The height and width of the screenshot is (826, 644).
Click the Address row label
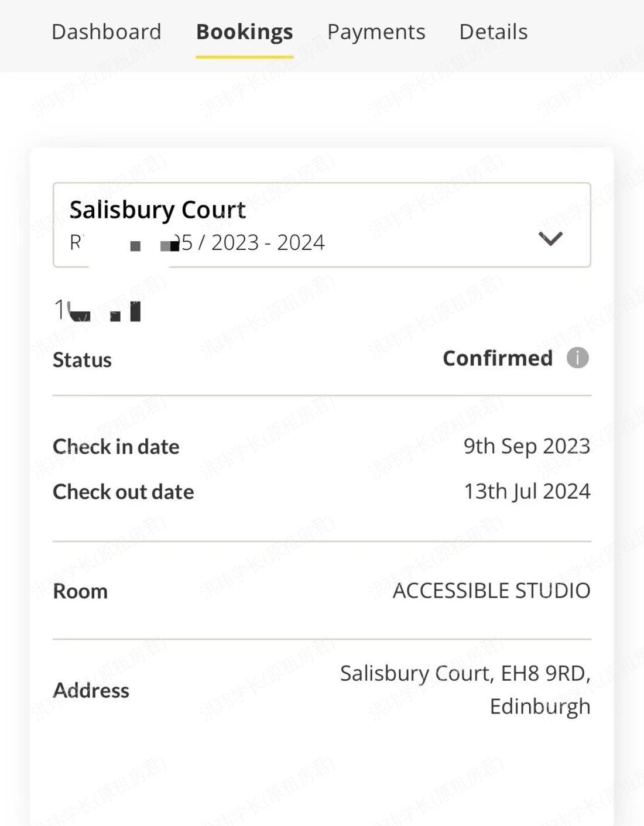coord(91,690)
